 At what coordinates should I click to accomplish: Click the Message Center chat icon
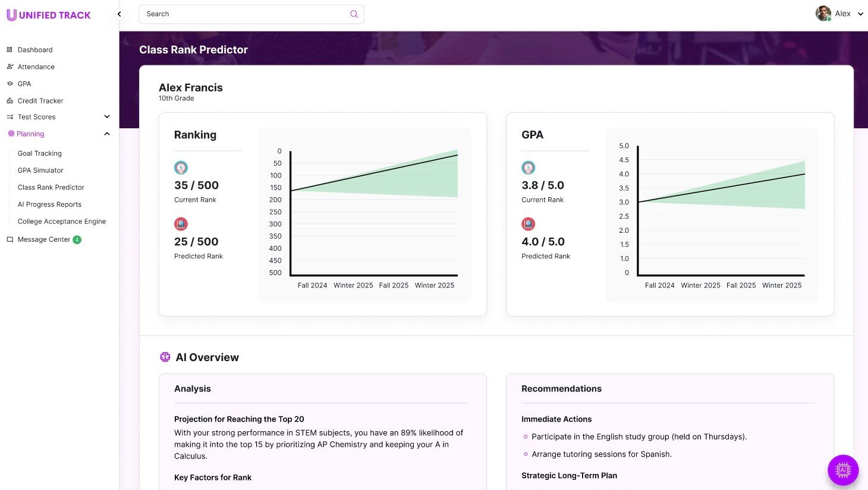[10, 239]
